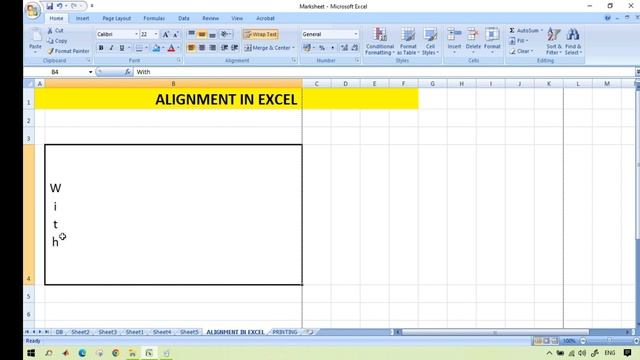The image size is (640, 360).
Task: Open the Insert ribbon tab
Action: pos(82,18)
